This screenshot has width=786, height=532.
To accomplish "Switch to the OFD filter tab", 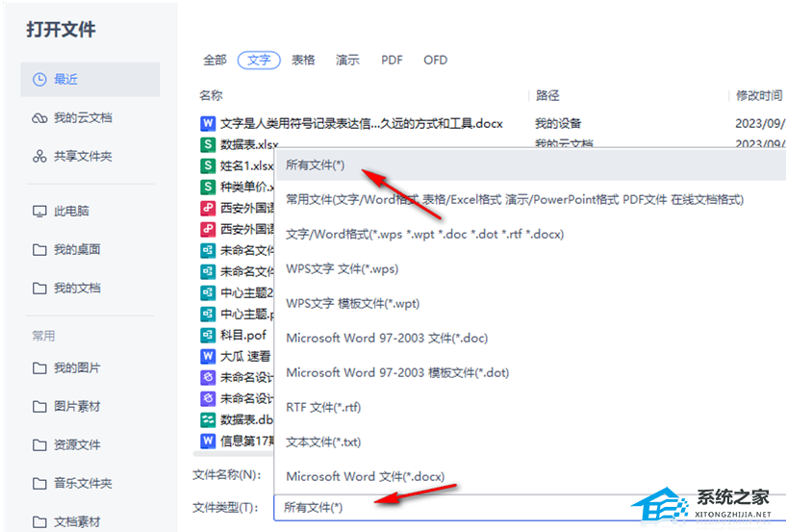I will 435,61.
